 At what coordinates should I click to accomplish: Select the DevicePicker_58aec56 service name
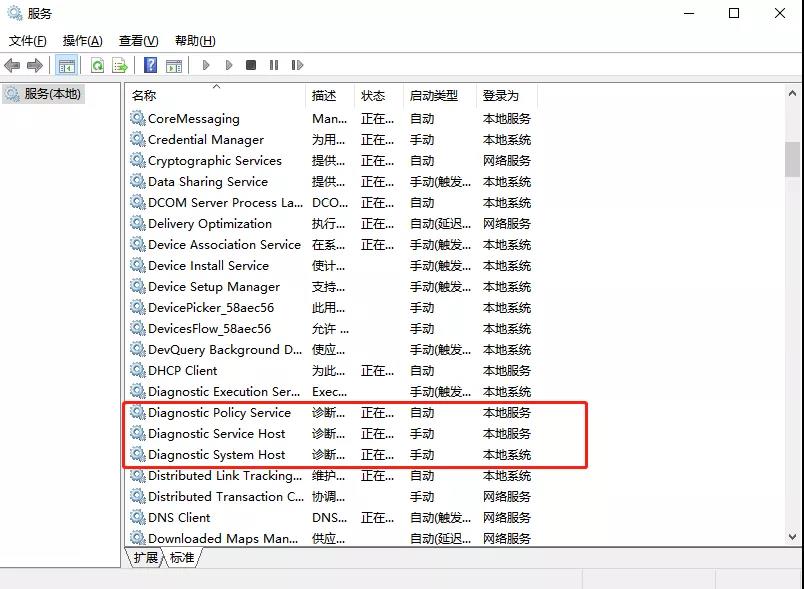[x=211, y=308]
